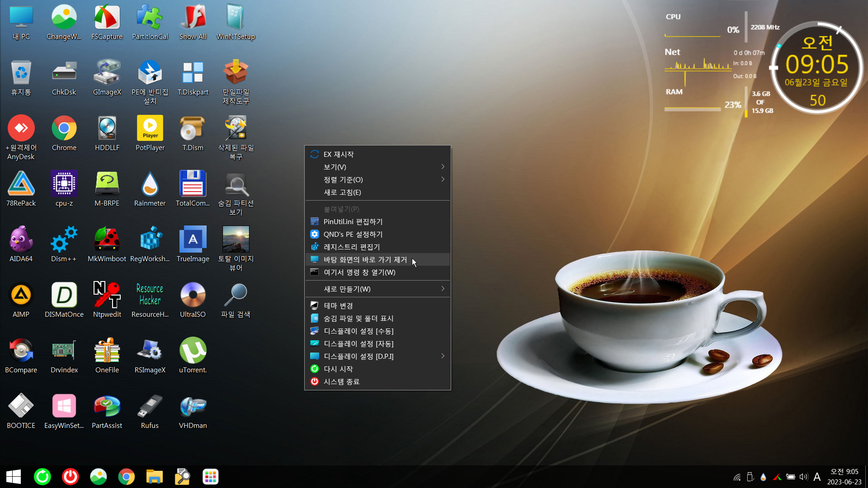Choose 디스플레이 설정 [수동] menu entry

377,331
